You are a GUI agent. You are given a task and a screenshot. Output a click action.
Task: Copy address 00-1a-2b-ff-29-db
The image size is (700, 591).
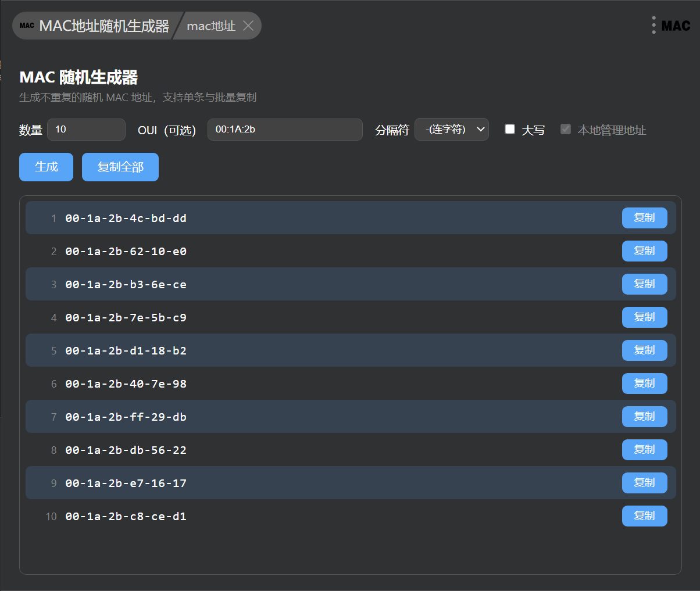(644, 417)
